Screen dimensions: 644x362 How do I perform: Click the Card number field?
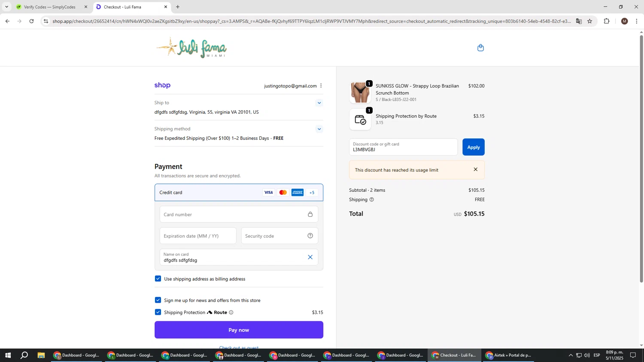(239, 214)
